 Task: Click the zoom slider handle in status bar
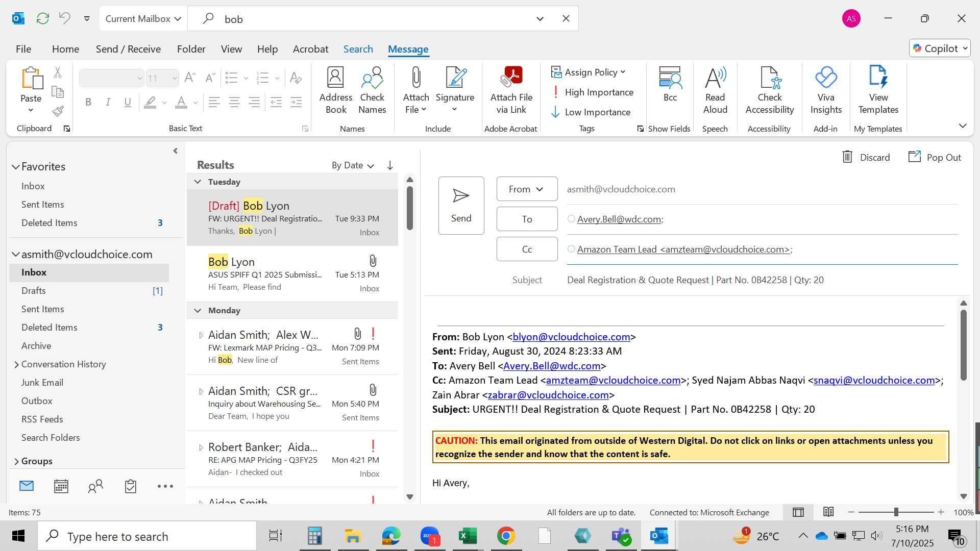[x=896, y=512]
